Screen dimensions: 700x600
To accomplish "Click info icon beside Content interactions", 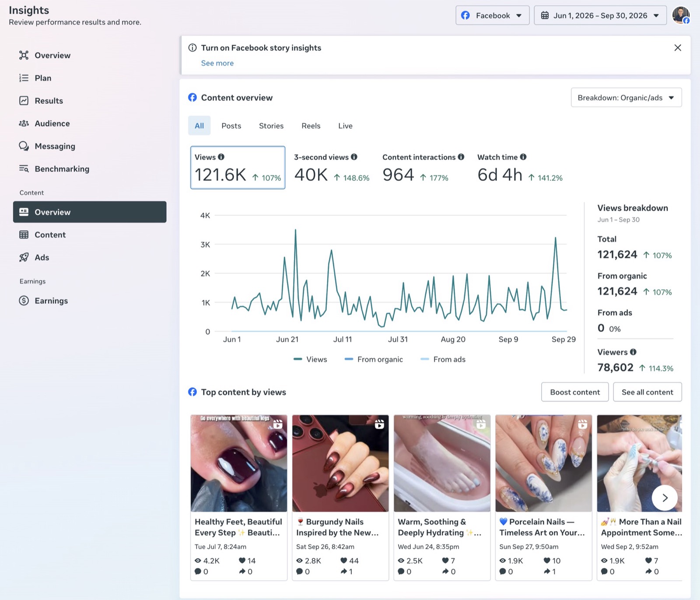I will click(x=461, y=157).
